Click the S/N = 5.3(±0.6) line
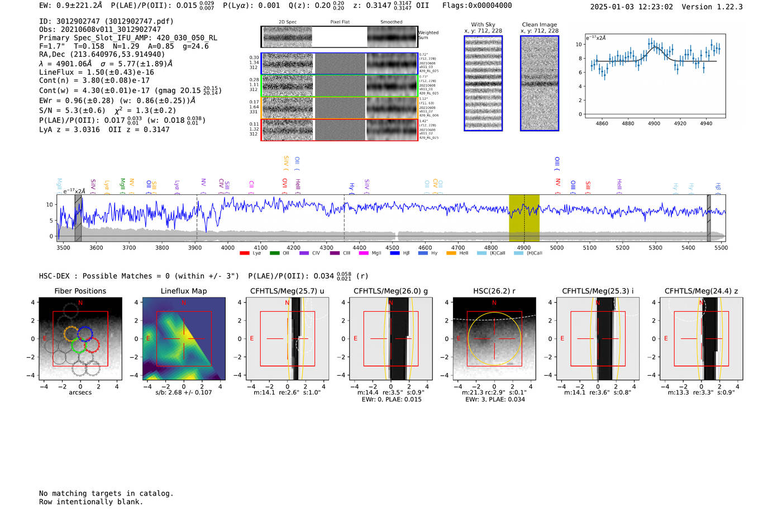The image size is (782, 532). coord(108,111)
